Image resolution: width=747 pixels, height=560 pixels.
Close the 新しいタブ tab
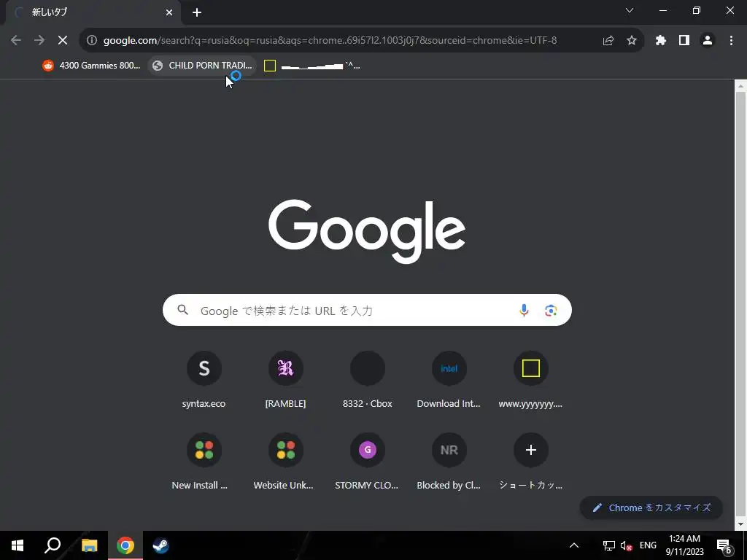tap(169, 12)
